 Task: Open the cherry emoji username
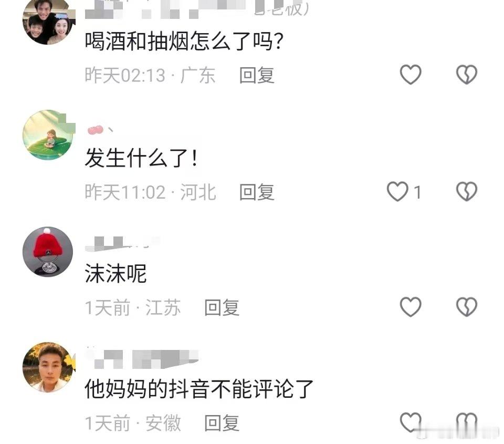click(x=100, y=130)
